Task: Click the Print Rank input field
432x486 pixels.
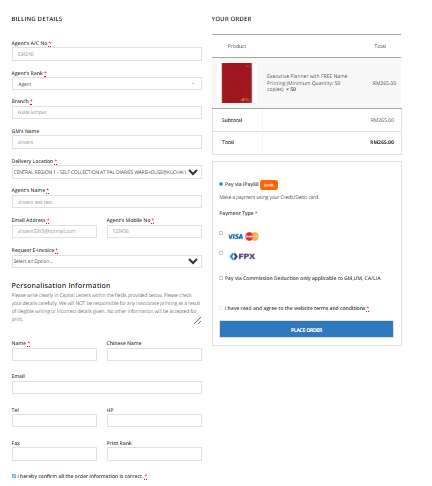Action: 154,454
